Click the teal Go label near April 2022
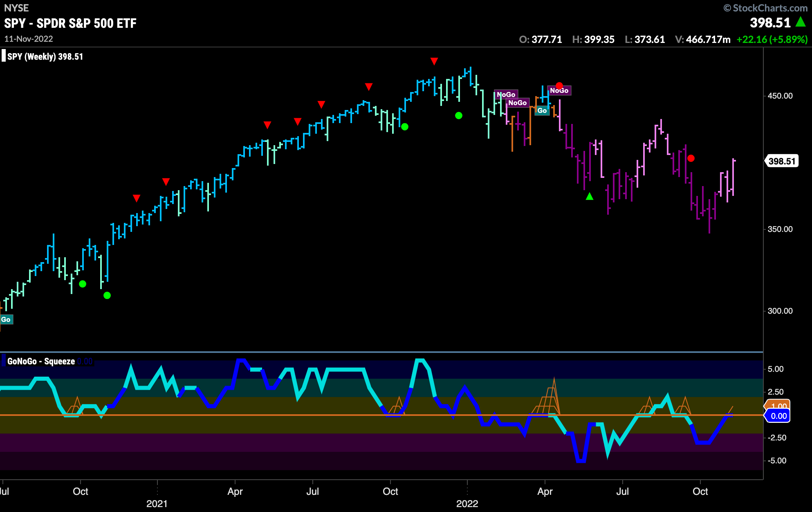The image size is (812, 512). pyautogui.click(x=542, y=110)
